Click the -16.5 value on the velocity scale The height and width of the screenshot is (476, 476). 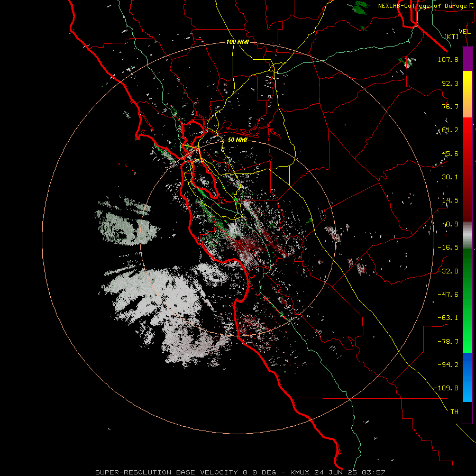click(x=448, y=248)
